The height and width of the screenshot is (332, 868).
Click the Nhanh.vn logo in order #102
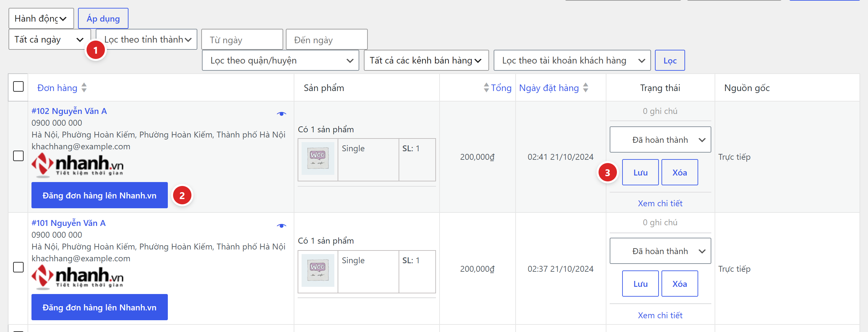[x=77, y=165]
